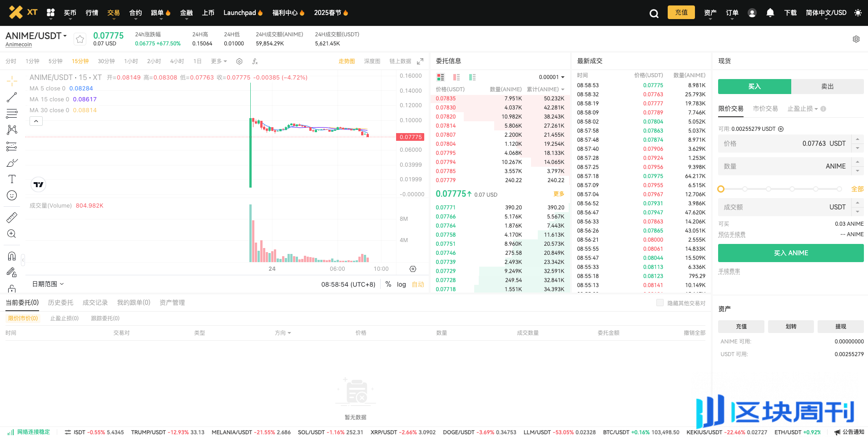Screen dimensions: 868x437
Task: Open the user profile avatar
Action: pyautogui.click(x=752, y=13)
